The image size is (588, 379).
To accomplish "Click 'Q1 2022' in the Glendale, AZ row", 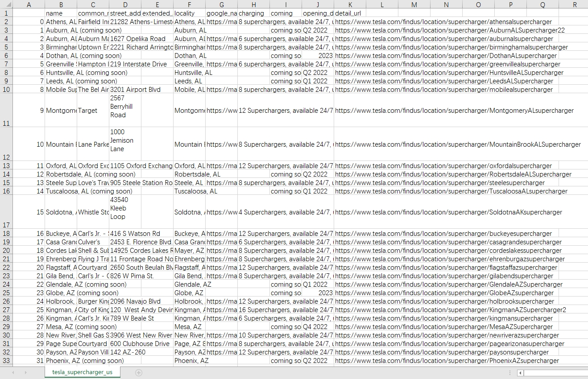I will click(318, 284).
